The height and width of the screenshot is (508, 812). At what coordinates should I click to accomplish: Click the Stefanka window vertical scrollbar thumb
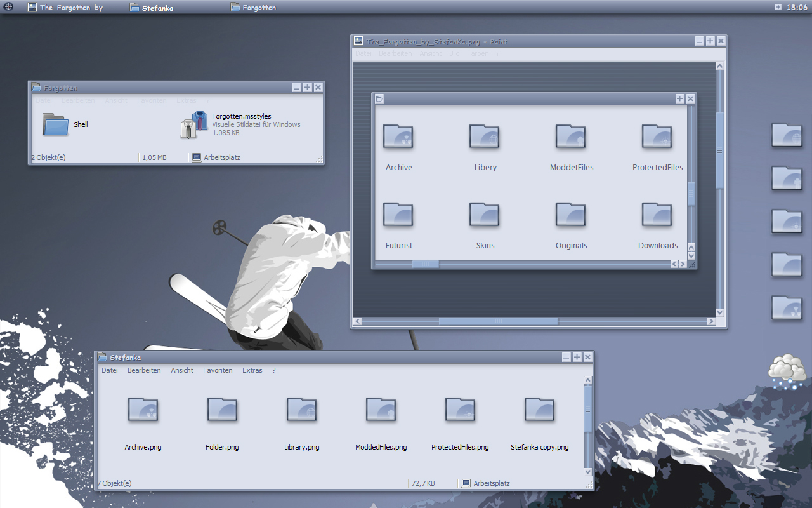pyautogui.click(x=588, y=409)
